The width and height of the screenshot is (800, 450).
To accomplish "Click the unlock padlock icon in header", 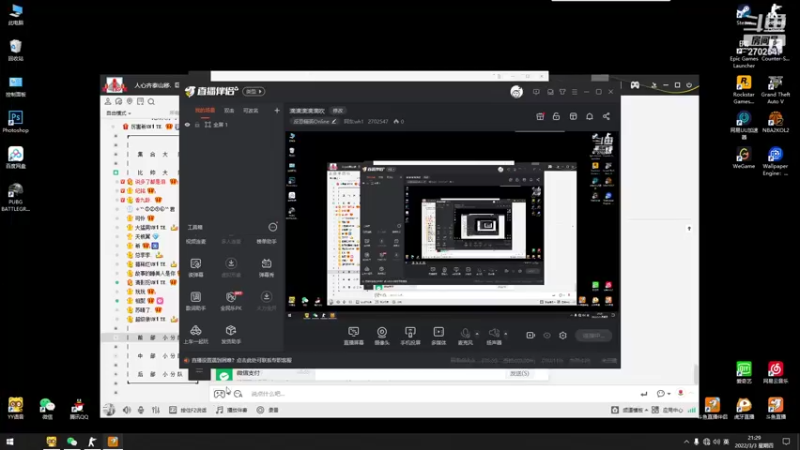I will click(556, 116).
